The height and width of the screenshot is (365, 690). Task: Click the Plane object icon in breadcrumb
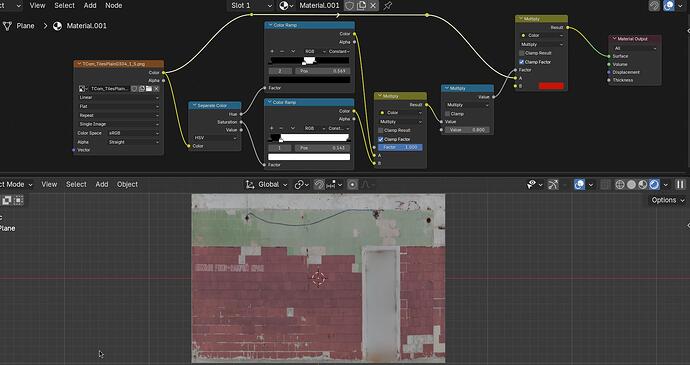pos(7,26)
